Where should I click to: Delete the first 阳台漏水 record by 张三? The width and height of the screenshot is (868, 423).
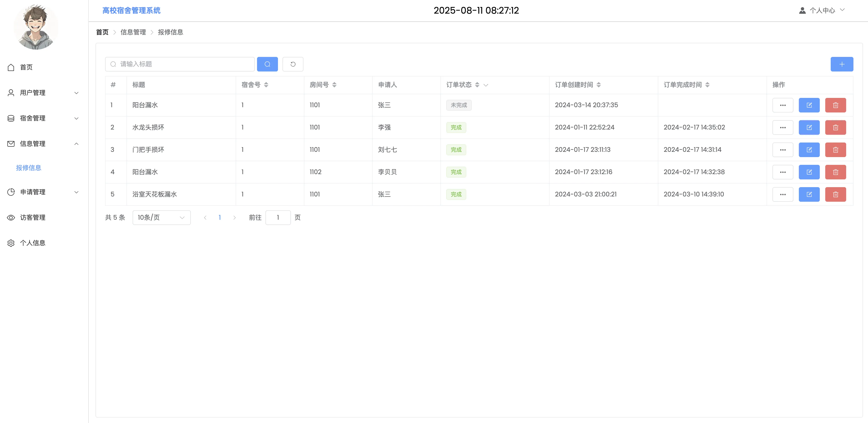pyautogui.click(x=835, y=105)
